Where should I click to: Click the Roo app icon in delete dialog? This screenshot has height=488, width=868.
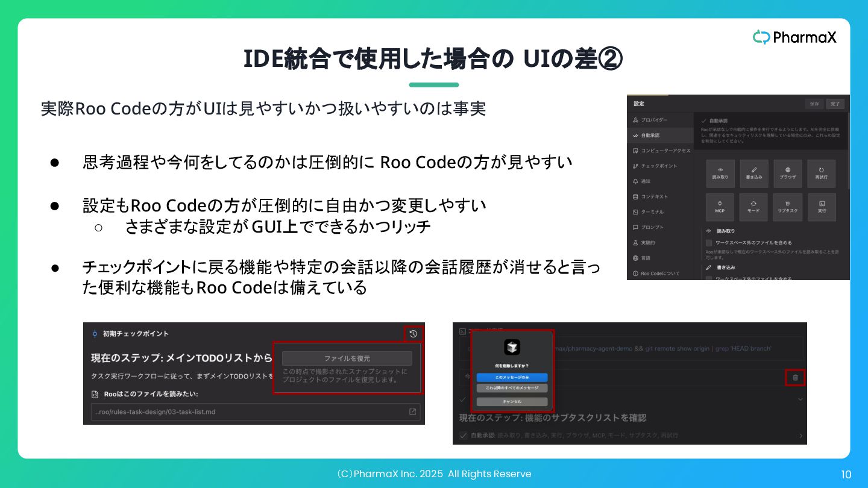point(512,347)
